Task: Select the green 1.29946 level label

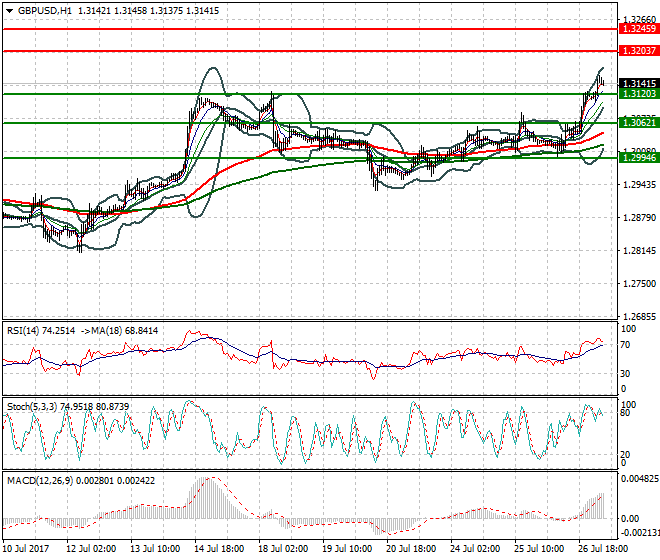Action: coord(639,158)
